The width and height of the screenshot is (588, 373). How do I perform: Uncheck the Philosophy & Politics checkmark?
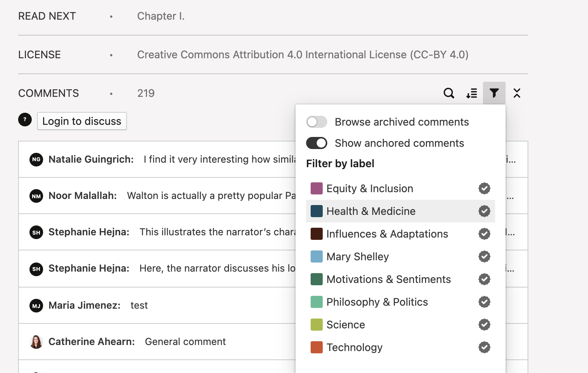point(484,302)
